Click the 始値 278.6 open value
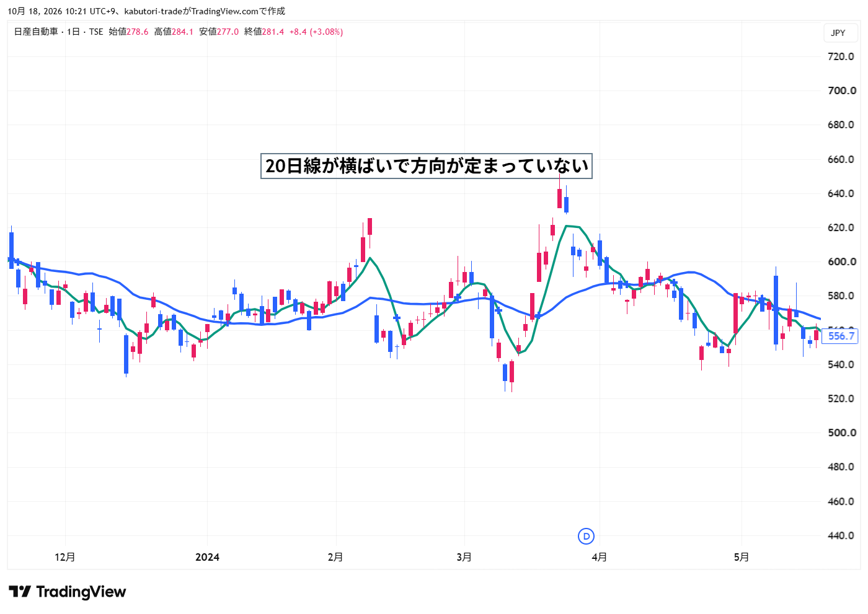868x614 pixels. (128, 32)
